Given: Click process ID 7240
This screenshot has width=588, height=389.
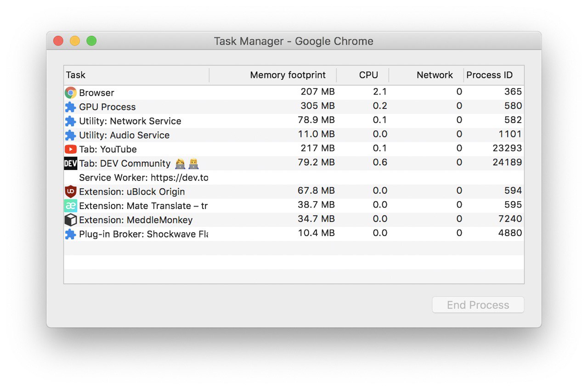Looking at the screenshot, I should (x=510, y=219).
